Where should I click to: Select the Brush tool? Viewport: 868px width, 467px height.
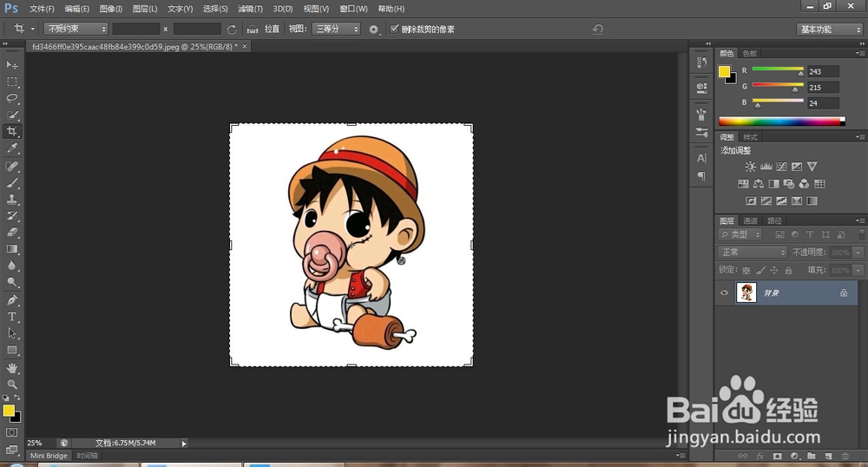[11, 182]
